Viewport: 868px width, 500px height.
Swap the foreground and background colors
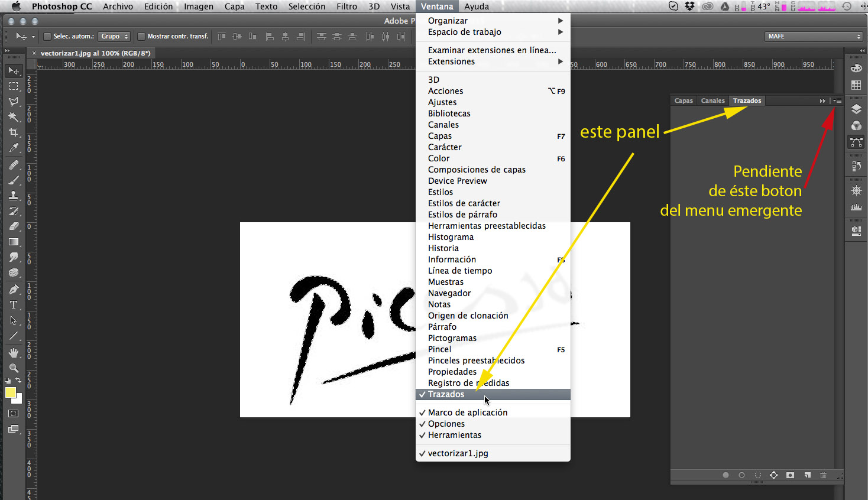point(19,381)
